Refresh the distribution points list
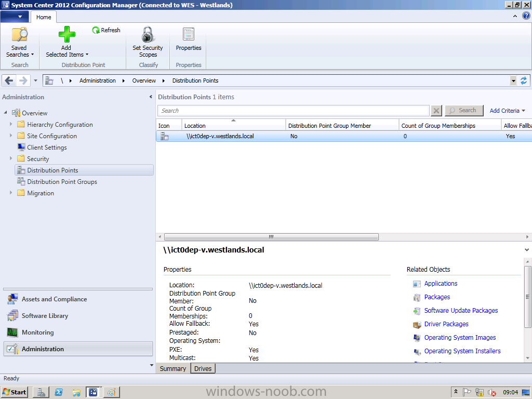The width and height of the screenshot is (532, 399). pos(106,30)
